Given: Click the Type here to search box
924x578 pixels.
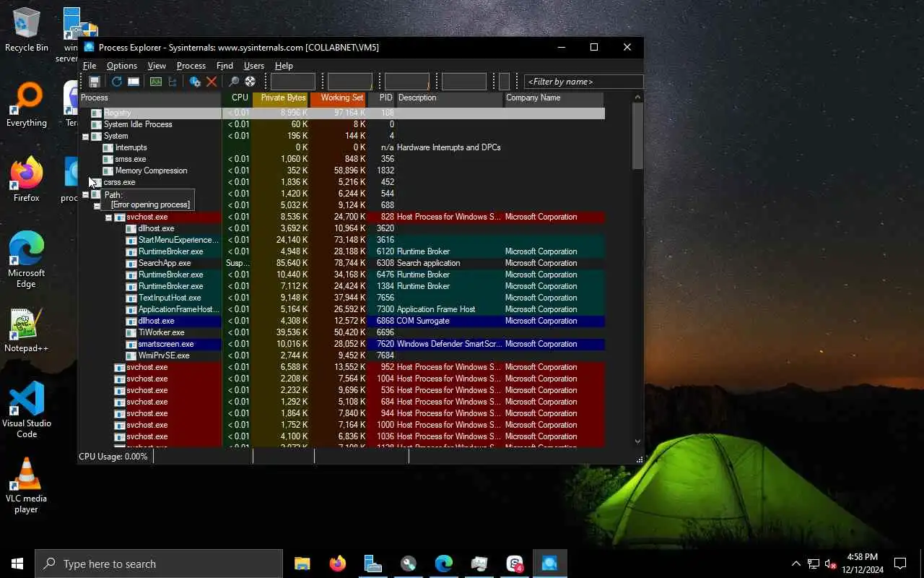Looking at the screenshot, I should pos(159,564).
